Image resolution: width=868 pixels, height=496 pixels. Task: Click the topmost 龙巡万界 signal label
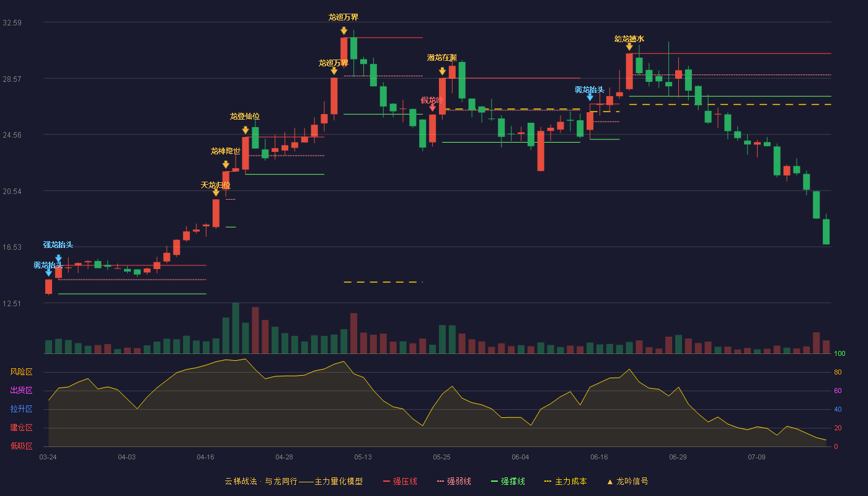coord(343,17)
